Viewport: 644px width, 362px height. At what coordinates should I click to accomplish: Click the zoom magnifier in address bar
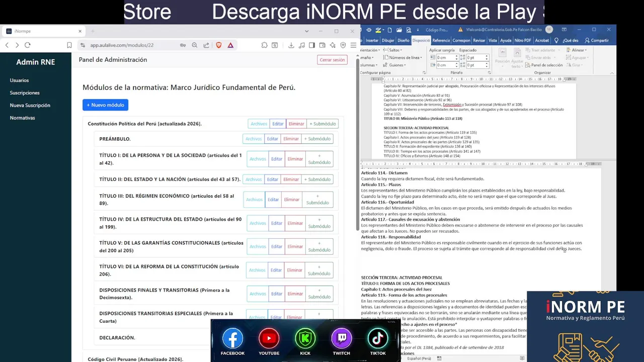tap(195, 45)
